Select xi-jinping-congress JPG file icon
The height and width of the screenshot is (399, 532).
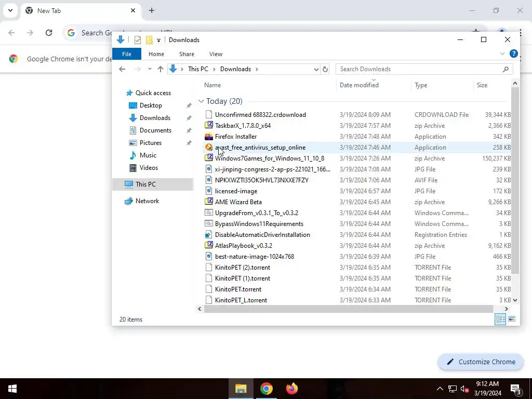click(x=209, y=169)
